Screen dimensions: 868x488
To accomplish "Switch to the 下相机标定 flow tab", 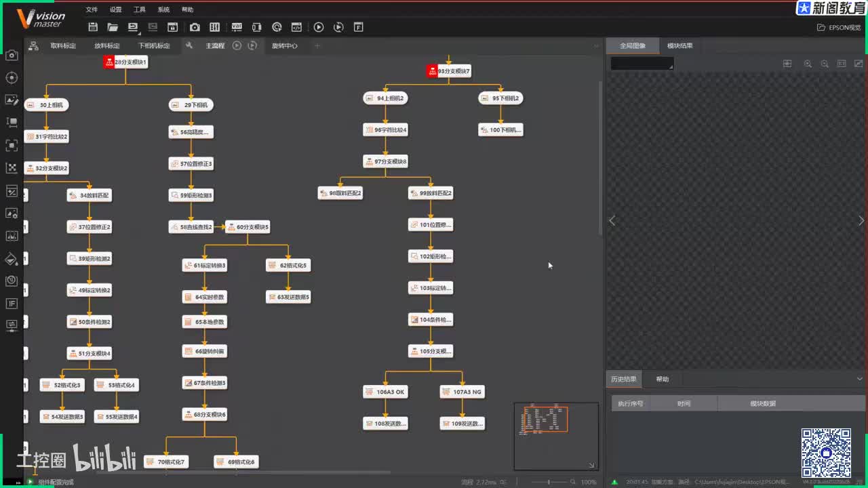I will (154, 45).
